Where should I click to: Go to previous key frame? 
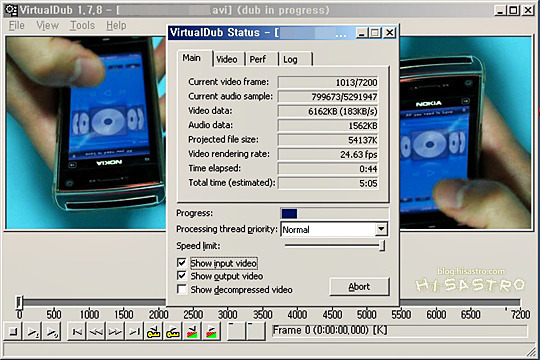point(154,331)
